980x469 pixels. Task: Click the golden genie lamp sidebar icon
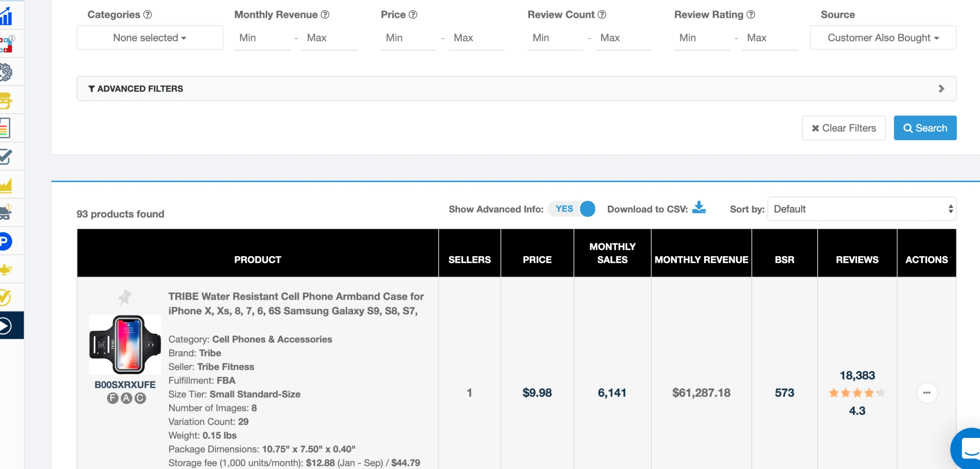point(6,270)
